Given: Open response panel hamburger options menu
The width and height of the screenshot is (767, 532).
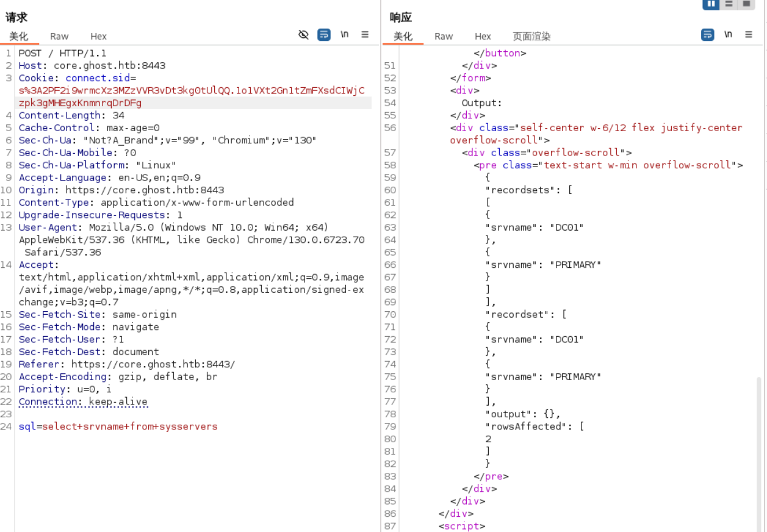Looking at the screenshot, I should pyautogui.click(x=749, y=35).
